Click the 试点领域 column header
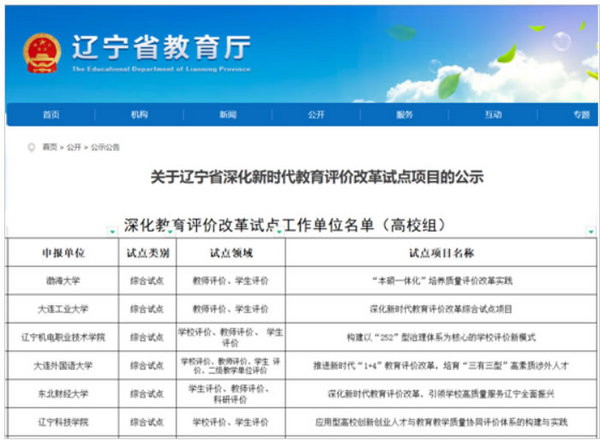600x440 pixels. (x=231, y=253)
